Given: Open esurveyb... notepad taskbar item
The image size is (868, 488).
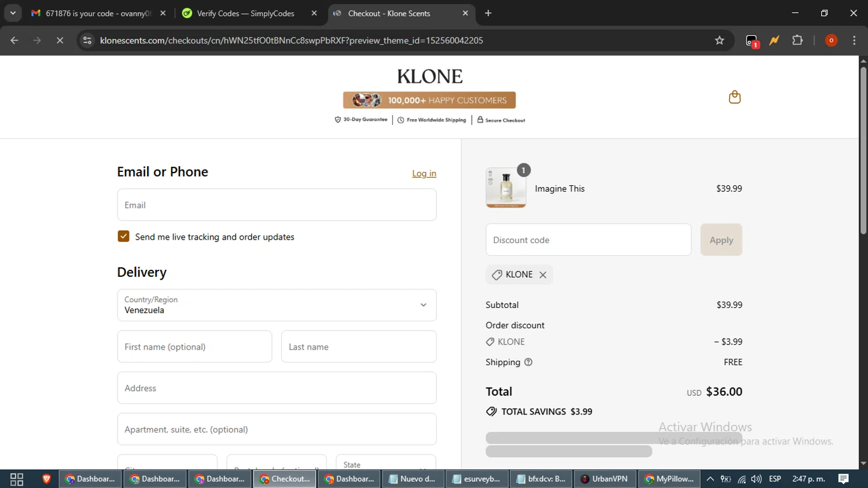Looking at the screenshot, I should coord(476,479).
